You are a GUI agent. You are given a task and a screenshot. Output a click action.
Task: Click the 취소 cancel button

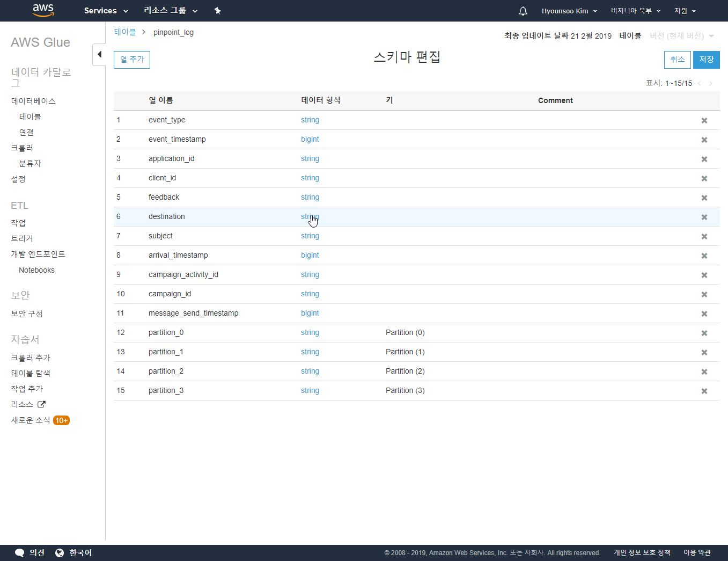[678, 60]
